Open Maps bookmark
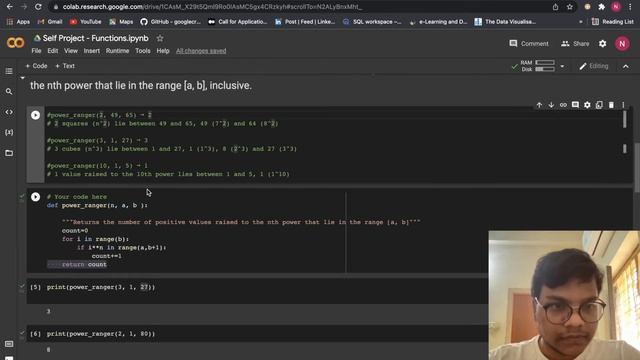Screen dimensions: 640x360 coord(121,22)
